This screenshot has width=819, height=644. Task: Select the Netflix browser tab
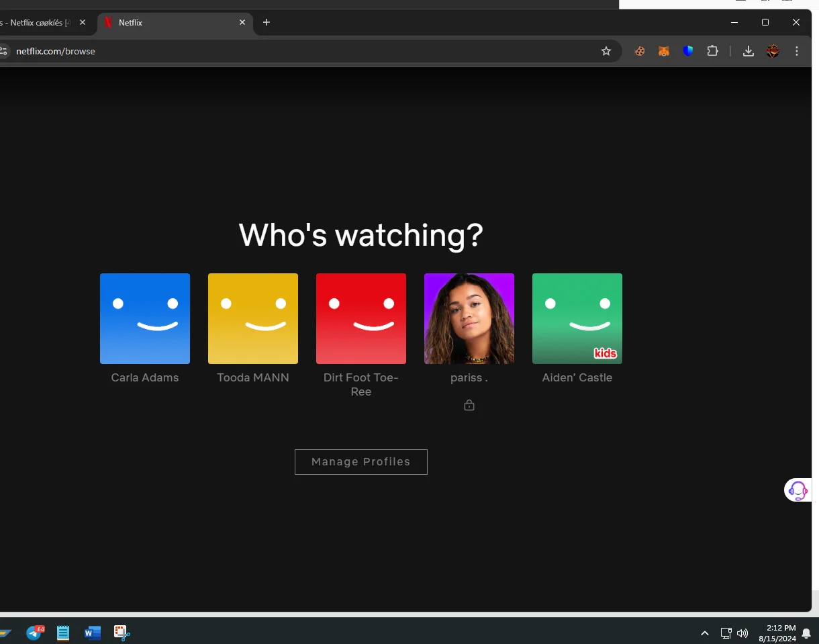[175, 22]
